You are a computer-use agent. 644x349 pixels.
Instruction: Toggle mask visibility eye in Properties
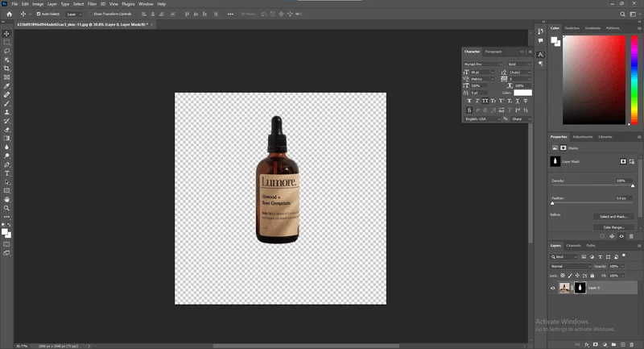[x=621, y=236]
